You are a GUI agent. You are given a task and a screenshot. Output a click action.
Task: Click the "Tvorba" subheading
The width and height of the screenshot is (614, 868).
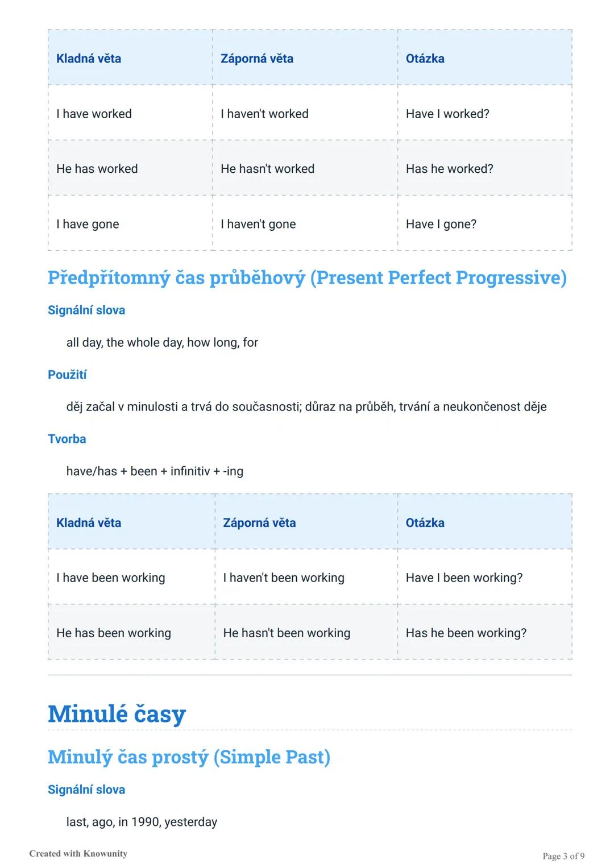(x=67, y=439)
